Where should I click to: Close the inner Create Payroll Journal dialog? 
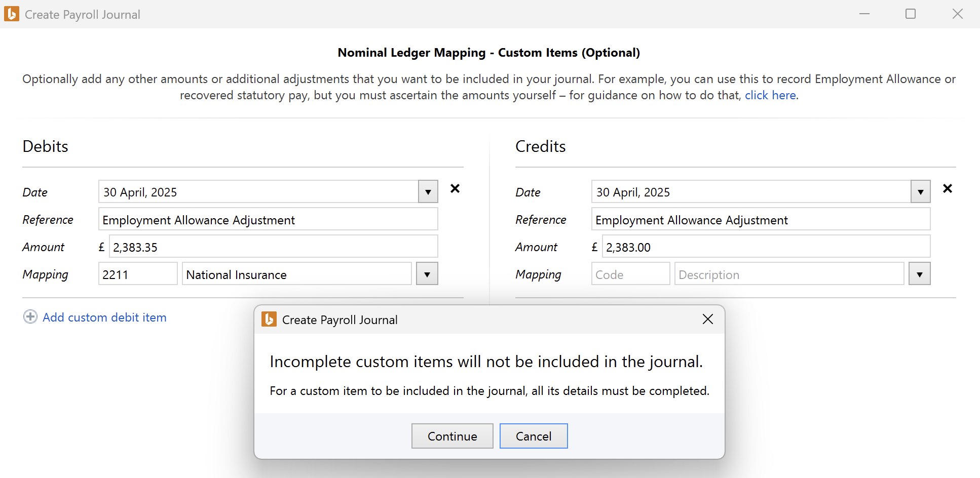pos(708,319)
